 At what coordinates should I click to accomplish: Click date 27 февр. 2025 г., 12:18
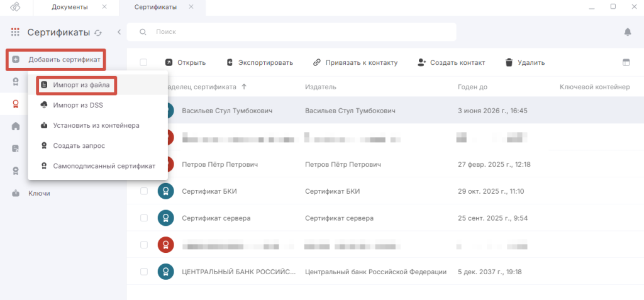click(494, 165)
